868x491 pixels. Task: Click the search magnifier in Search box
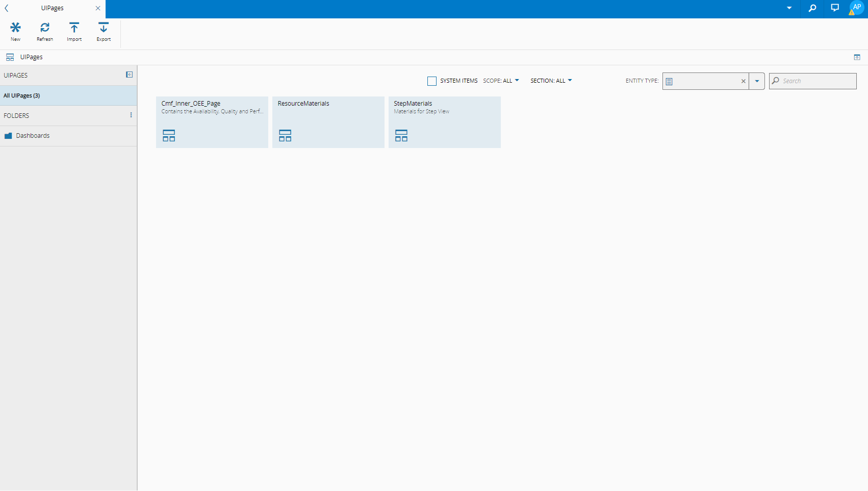(776, 81)
